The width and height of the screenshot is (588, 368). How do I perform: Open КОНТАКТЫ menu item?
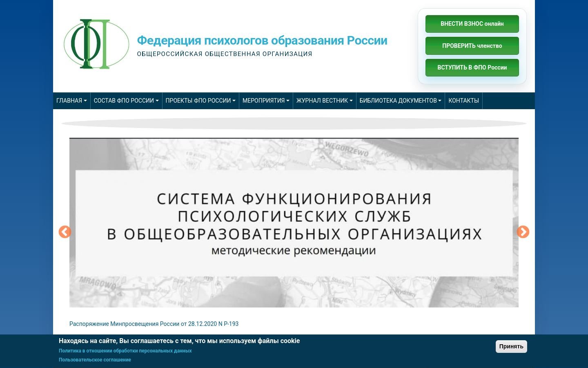click(x=464, y=101)
